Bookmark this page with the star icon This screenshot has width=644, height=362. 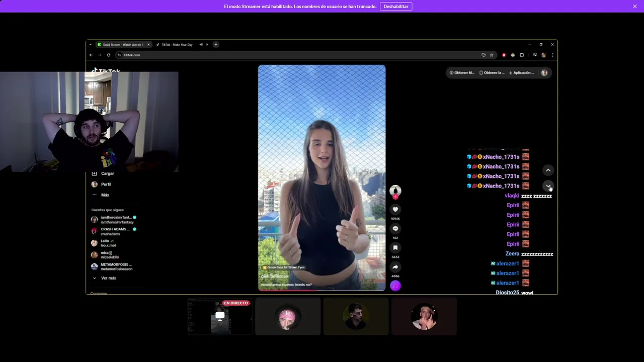click(492, 55)
